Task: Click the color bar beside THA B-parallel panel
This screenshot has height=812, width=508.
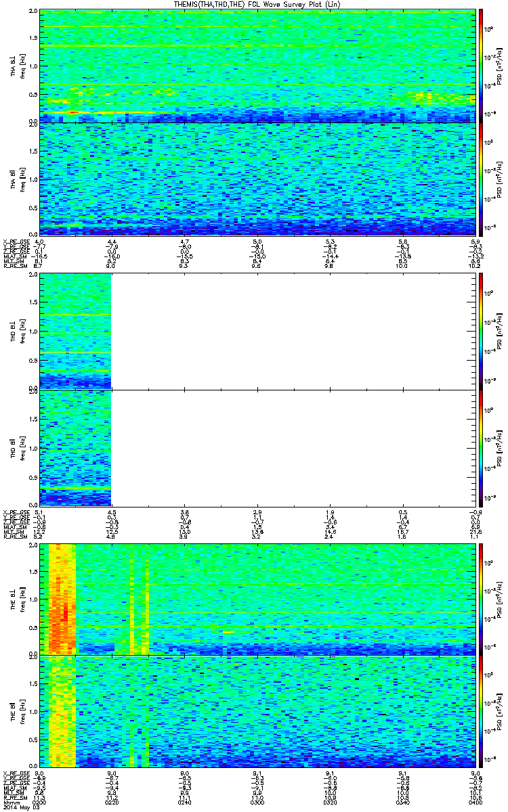Action: click(x=482, y=178)
